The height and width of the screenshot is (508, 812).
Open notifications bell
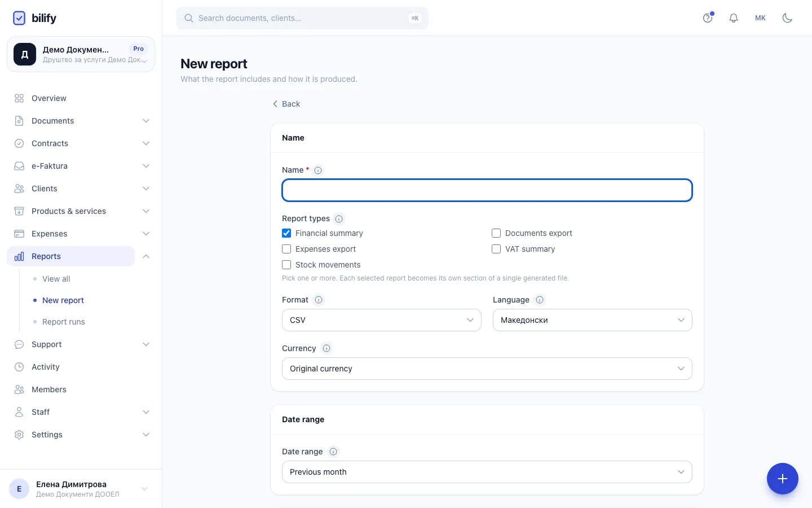(734, 18)
